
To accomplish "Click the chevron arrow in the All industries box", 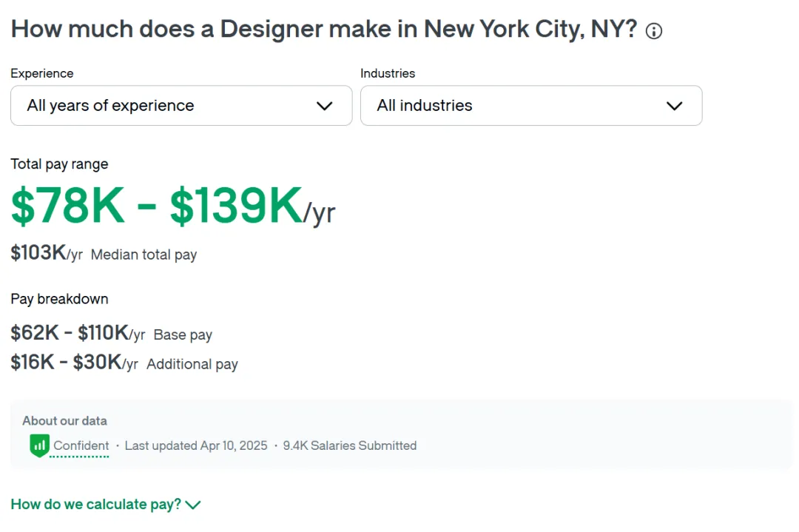I will tap(674, 106).
